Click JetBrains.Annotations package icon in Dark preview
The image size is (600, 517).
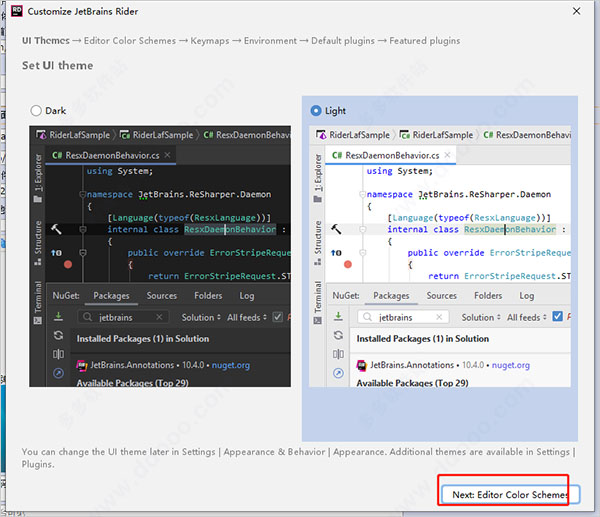point(82,365)
